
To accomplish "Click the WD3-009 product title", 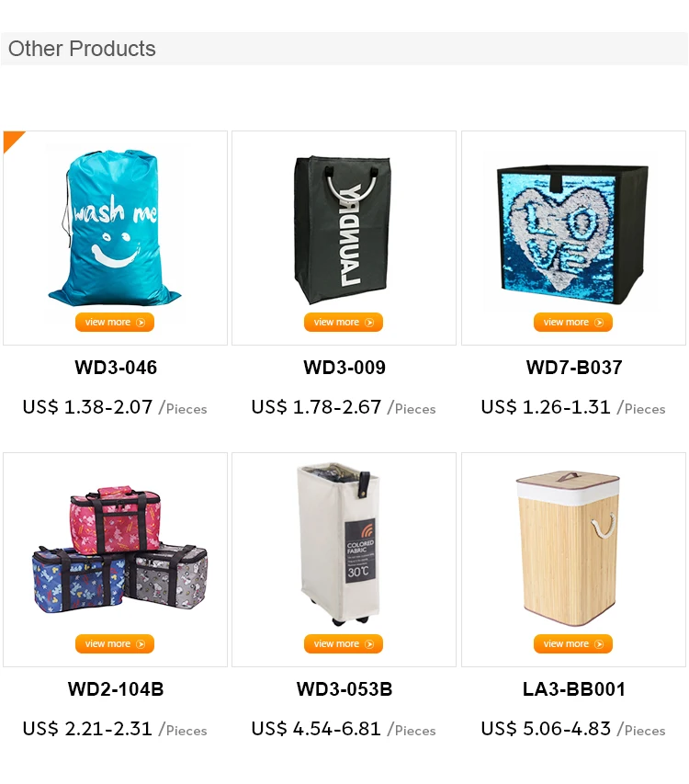I will [x=344, y=368].
